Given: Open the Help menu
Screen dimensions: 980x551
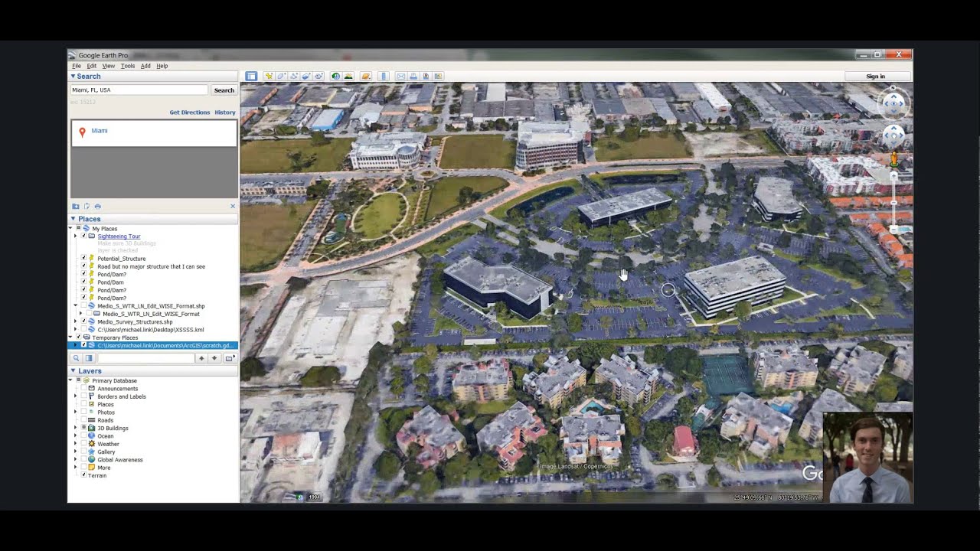Looking at the screenshot, I should [162, 66].
